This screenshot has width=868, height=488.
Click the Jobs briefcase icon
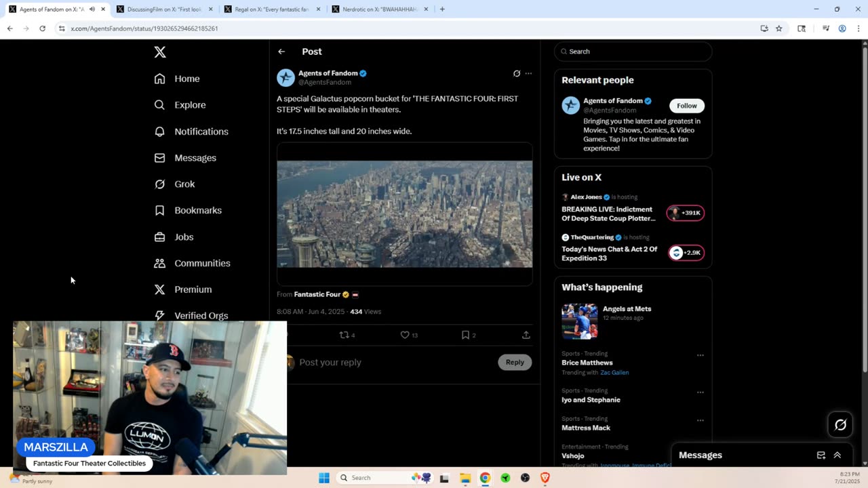pyautogui.click(x=159, y=237)
